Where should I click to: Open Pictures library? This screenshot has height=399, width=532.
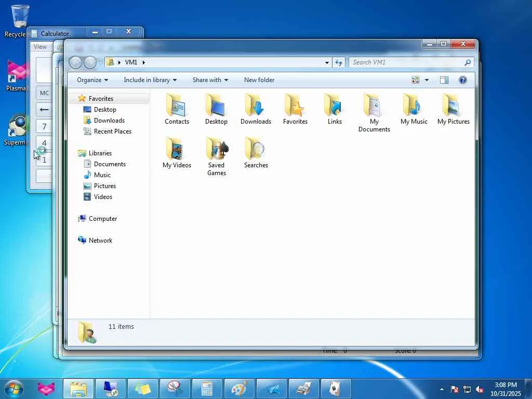point(104,186)
